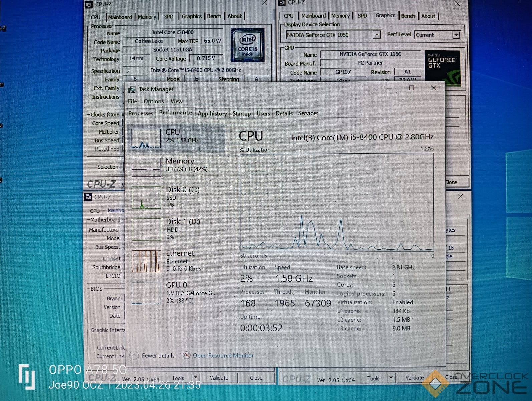Click the processor Name field Intel Core i5 8400
This screenshot has height=401, width=532.
tap(173, 32)
